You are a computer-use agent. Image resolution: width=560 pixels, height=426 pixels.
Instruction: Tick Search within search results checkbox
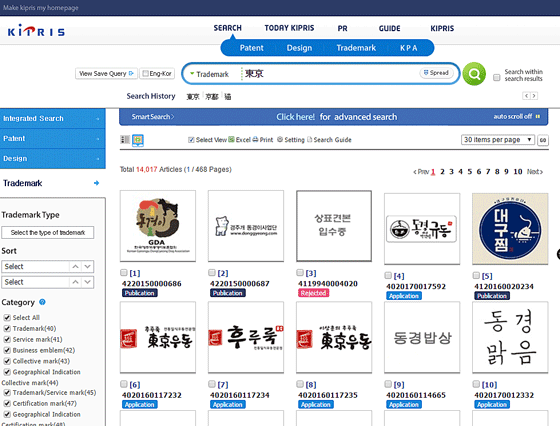pyautogui.click(x=496, y=77)
